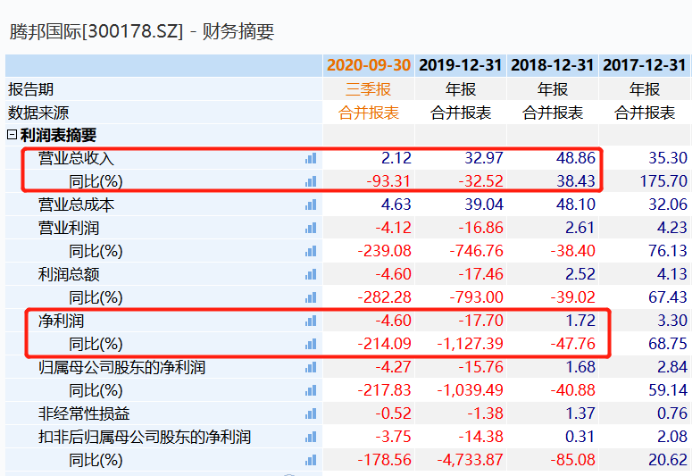
Task: Click the 扣非后归属母公司股东的净利润 label
Action: click(x=145, y=437)
